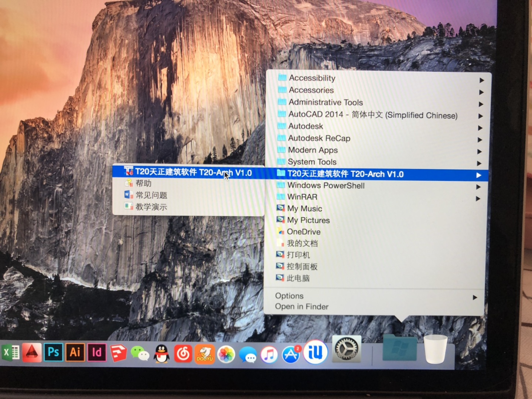The height and width of the screenshot is (399, 532).
Task: Open 控制面板 shortcut
Action: coord(375,267)
